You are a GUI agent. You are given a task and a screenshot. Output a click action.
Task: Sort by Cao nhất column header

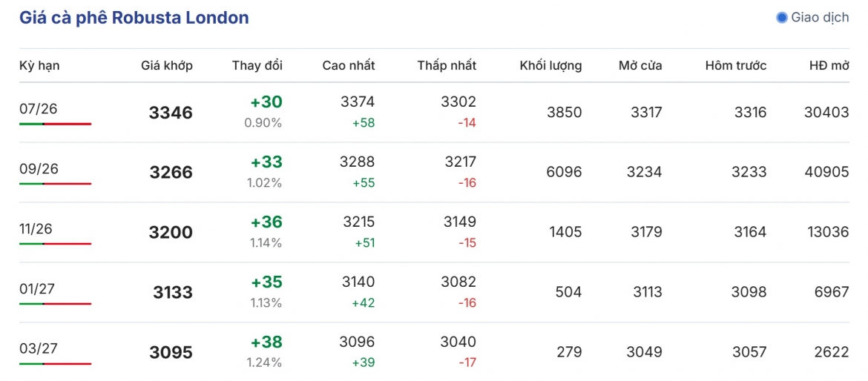point(349,66)
